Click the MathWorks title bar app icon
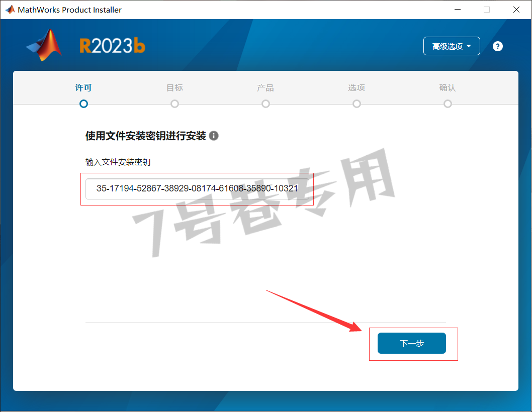This screenshot has width=532, height=412. click(10, 10)
